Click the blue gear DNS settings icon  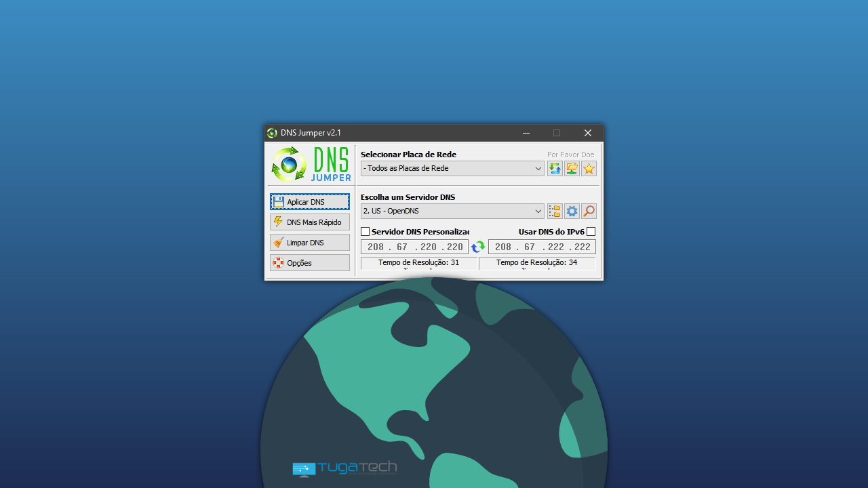coord(572,211)
